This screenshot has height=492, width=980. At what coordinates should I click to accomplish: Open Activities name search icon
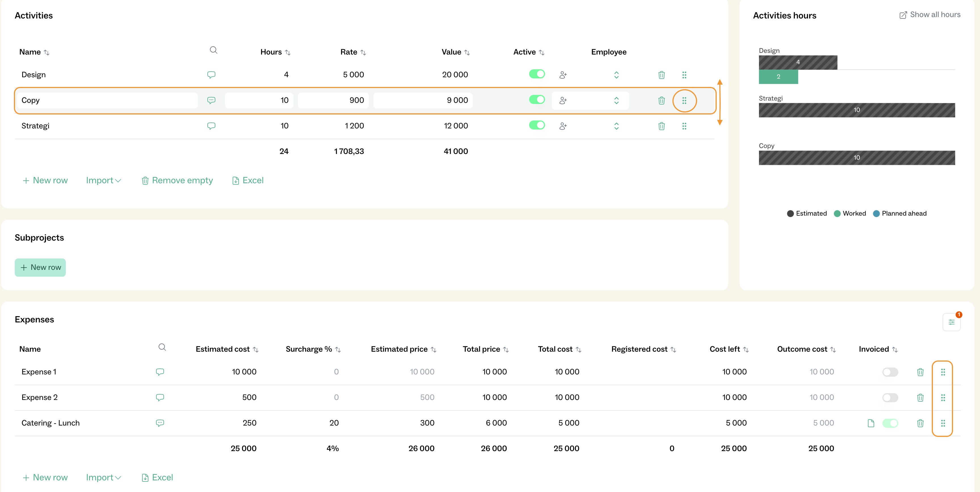click(x=213, y=50)
